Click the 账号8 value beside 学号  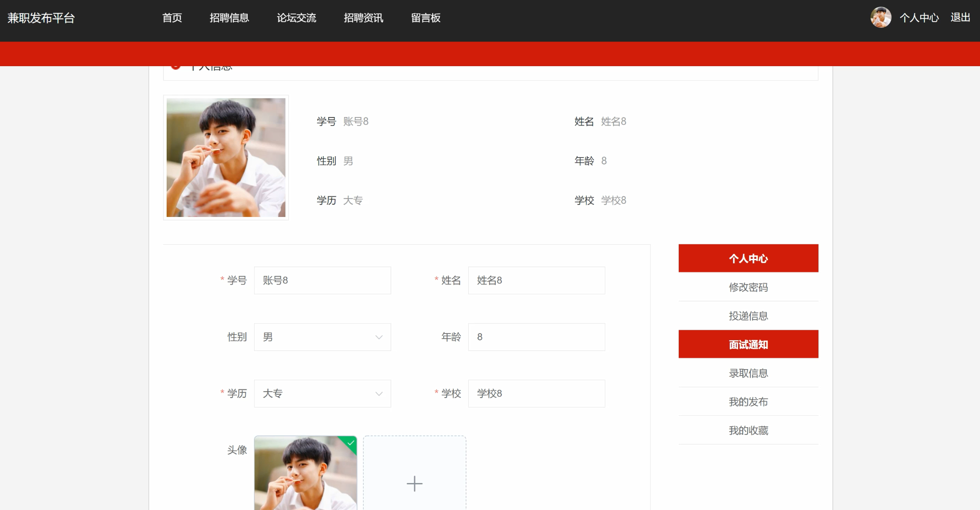[x=356, y=122]
